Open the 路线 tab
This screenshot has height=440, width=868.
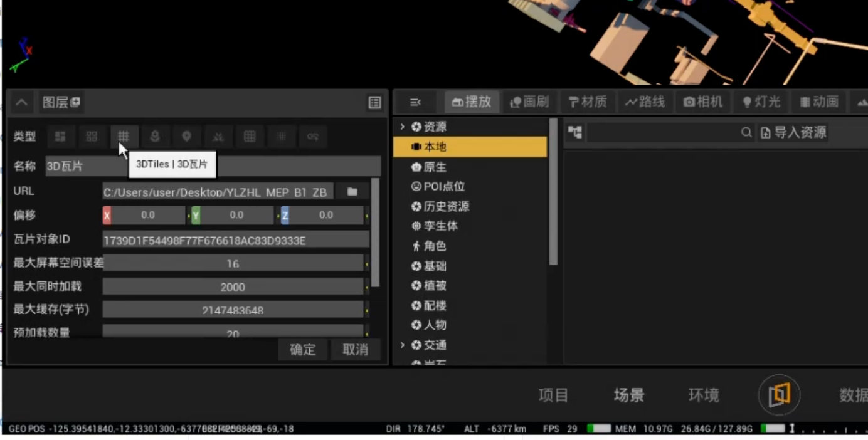coord(645,102)
